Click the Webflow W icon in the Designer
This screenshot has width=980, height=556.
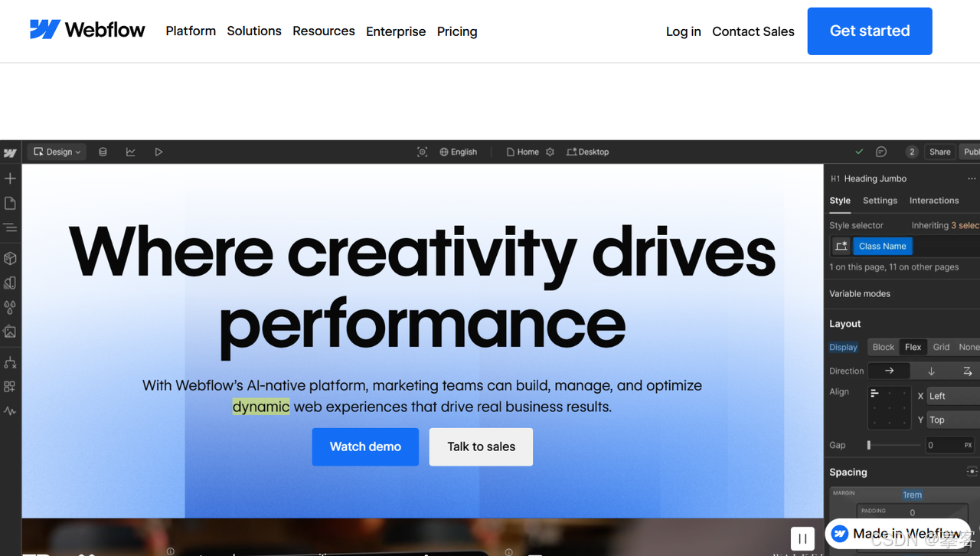click(10, 152)
